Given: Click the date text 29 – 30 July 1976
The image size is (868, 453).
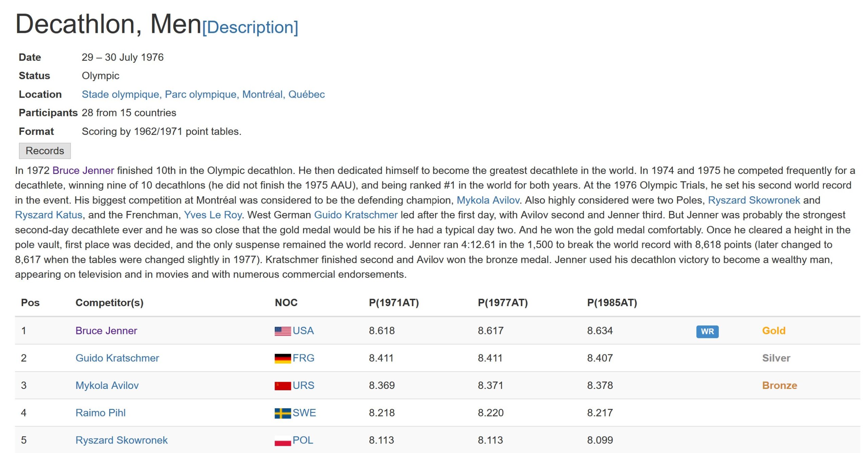Looking at the screenshot, I should coord(122,57).
